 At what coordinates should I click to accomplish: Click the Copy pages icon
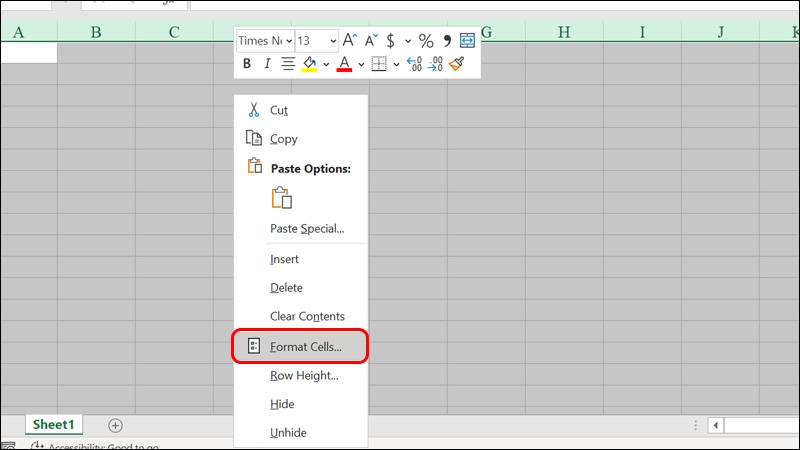254,138
